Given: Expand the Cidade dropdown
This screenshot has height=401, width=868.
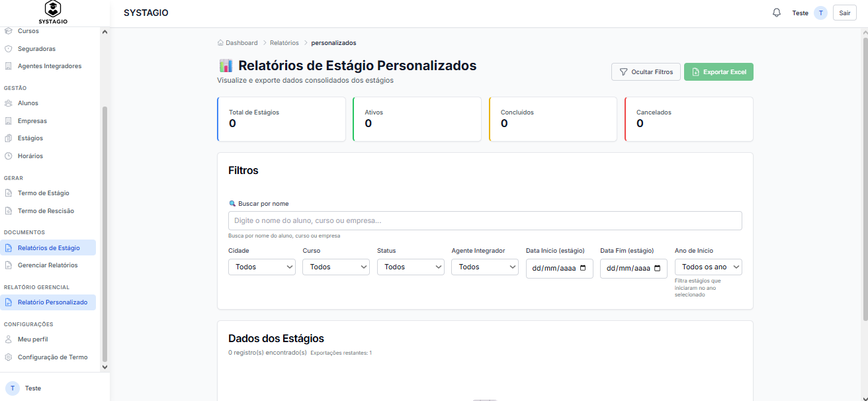Looking at the screenshot, I should (x=262, y=267).
